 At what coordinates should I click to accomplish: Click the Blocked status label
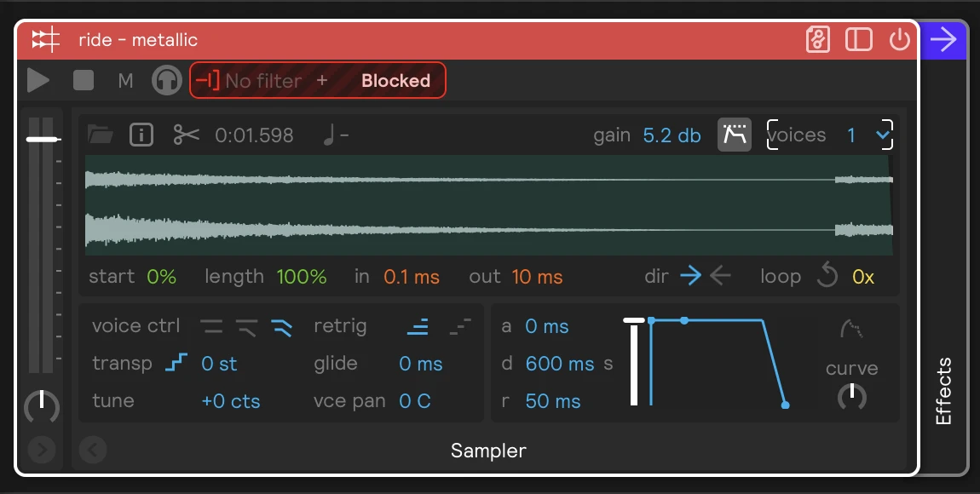pos(395,81)
